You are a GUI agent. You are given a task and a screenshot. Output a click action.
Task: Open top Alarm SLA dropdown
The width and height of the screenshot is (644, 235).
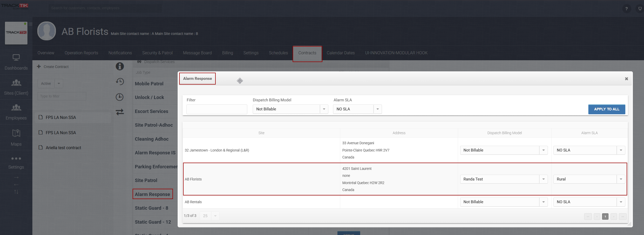pos(357,109)
